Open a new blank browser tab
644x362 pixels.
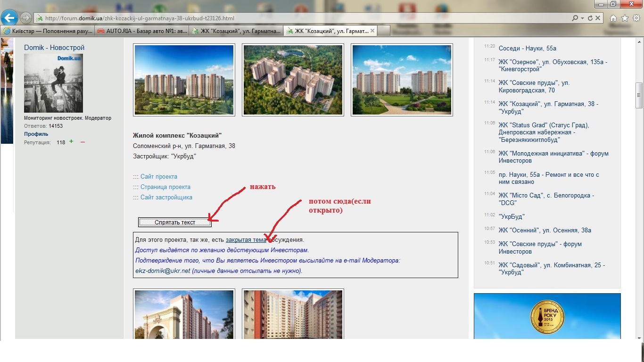pyautogui.click(x=384, y=31)
